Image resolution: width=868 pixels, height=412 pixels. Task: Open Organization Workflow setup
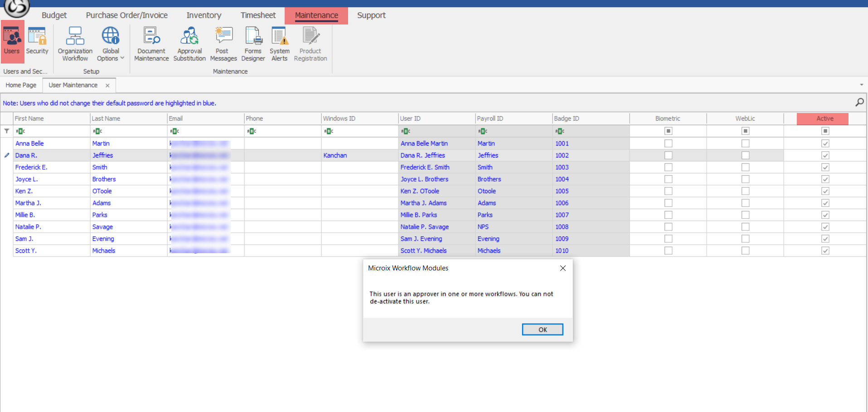coord(75,44)
